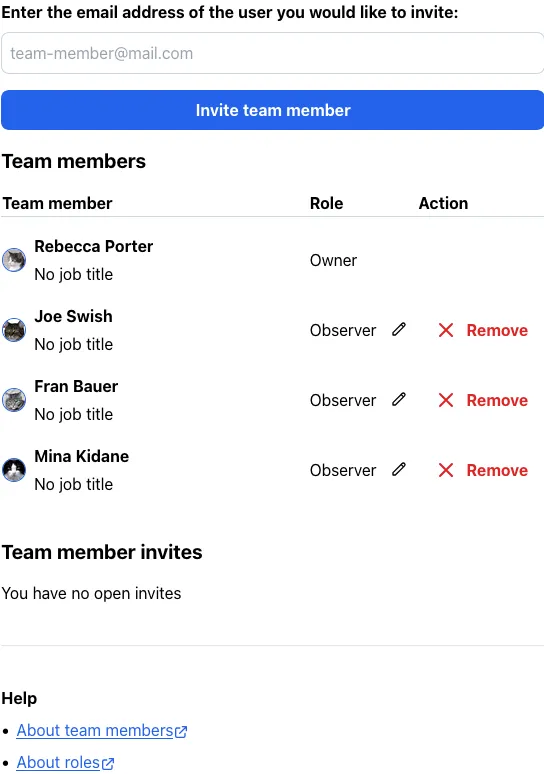Click Fran Bauer's avatar
The image size is (544, 774).
14,400
